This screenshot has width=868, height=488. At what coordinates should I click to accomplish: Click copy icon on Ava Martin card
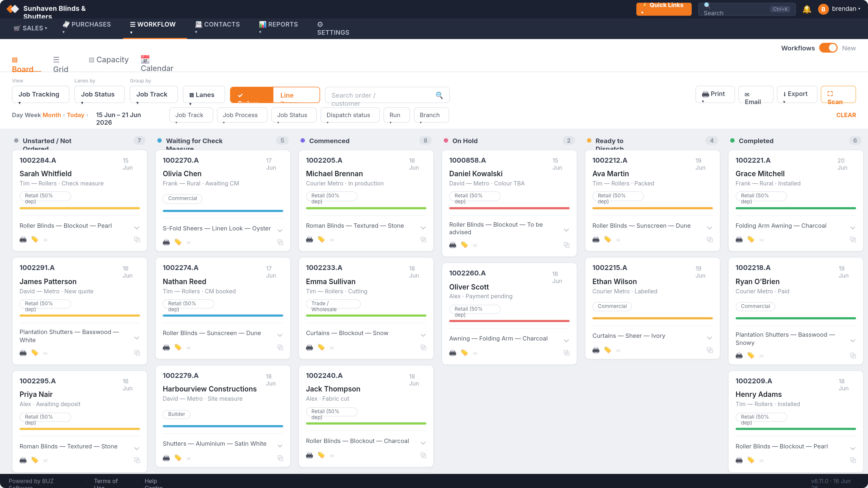(710, 239)
